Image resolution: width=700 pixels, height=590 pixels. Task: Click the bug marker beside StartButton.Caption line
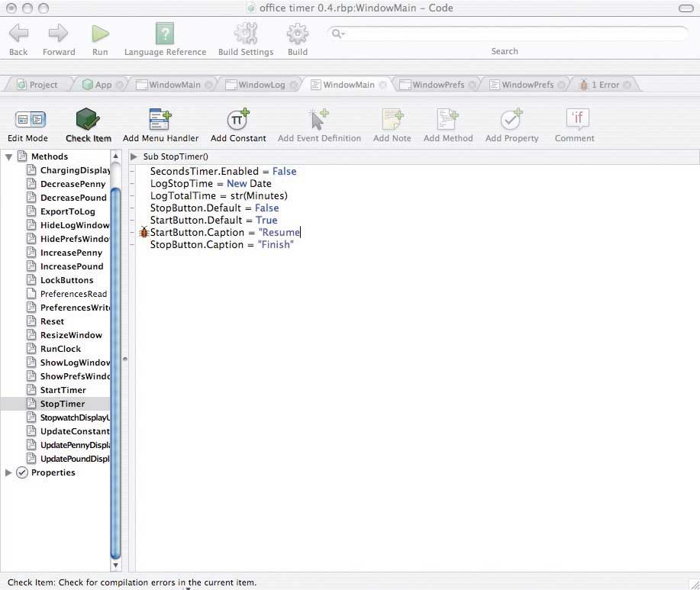point(144,232)
